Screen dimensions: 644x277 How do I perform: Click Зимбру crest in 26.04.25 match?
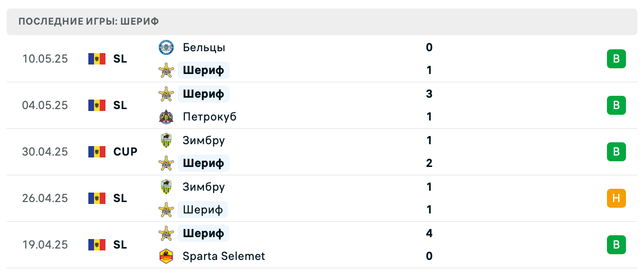point(166,187)
